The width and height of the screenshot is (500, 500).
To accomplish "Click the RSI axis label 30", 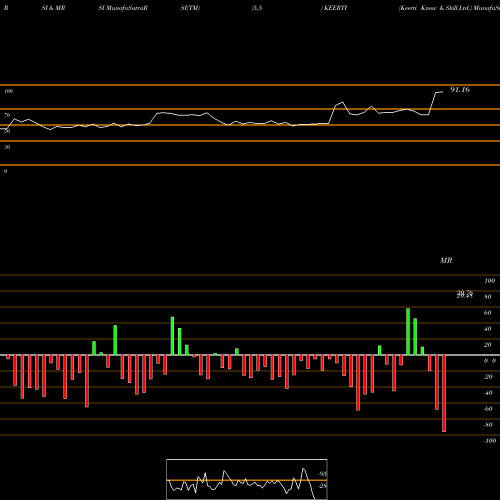I will click(7, 147).
